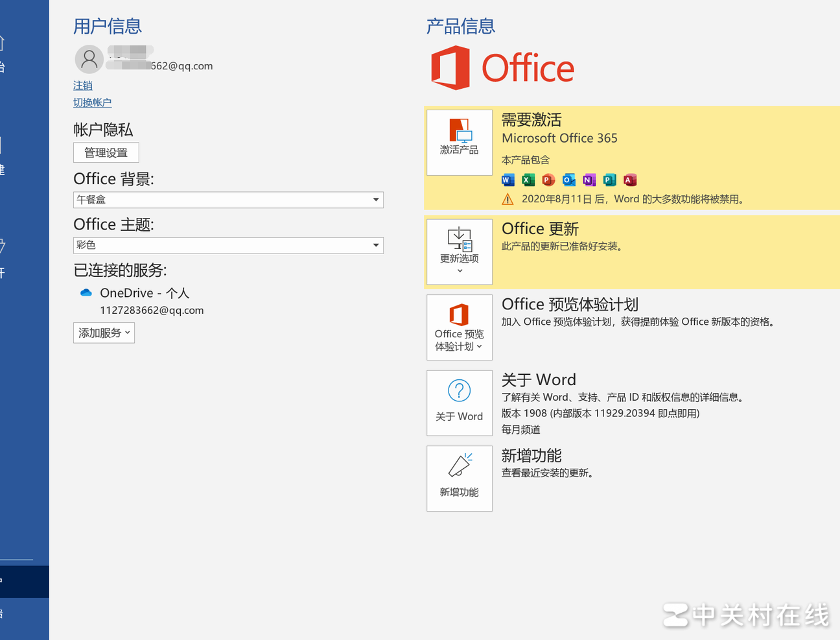Click the teal Publisher icon
840x640 pixels.
[609, 180]
